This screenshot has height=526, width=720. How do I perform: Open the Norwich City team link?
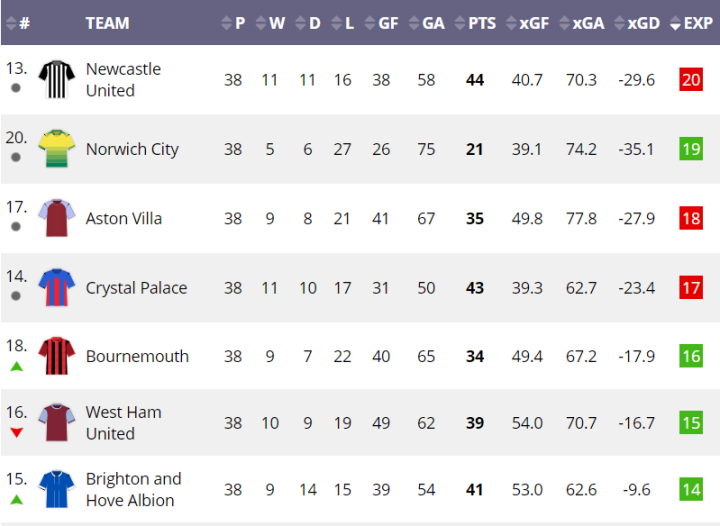pyautogui.click(x=132, y=149)
